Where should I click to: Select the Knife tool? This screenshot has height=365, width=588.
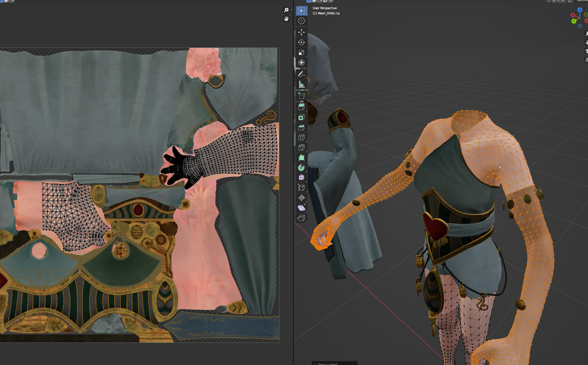301,147
